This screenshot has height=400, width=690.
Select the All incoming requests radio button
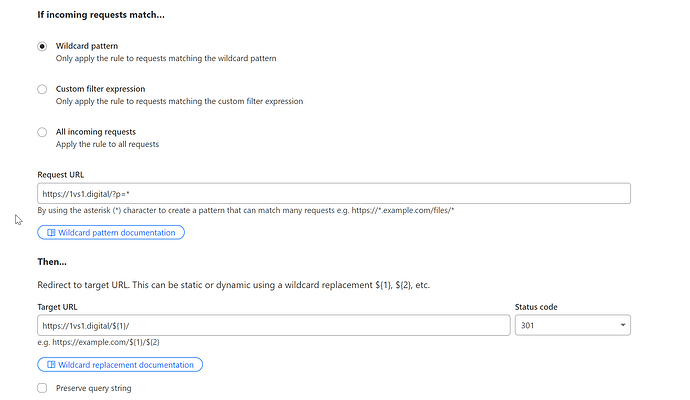pos(42,132)
